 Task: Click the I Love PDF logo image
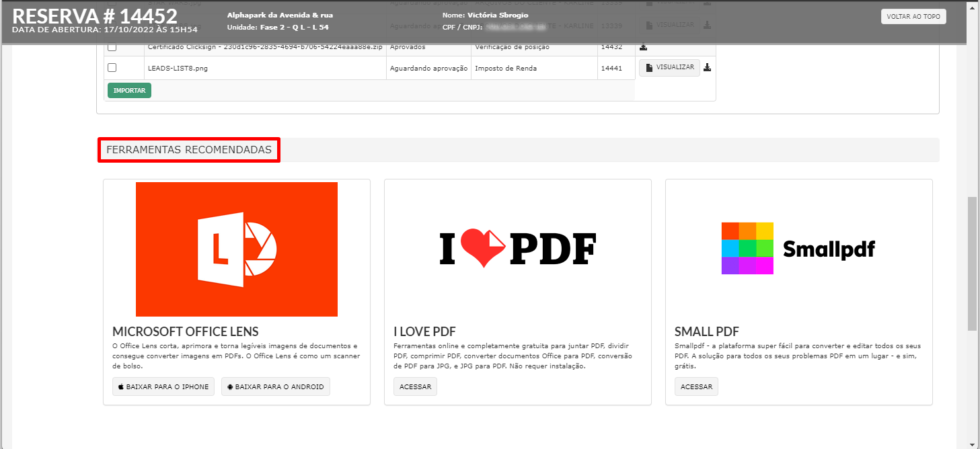pyautogui.click(x=518, y=249)
